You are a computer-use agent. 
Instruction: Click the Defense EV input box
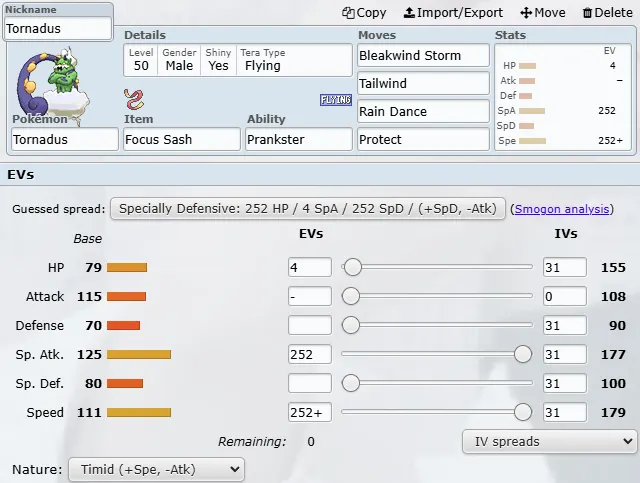tap(310, 325)
